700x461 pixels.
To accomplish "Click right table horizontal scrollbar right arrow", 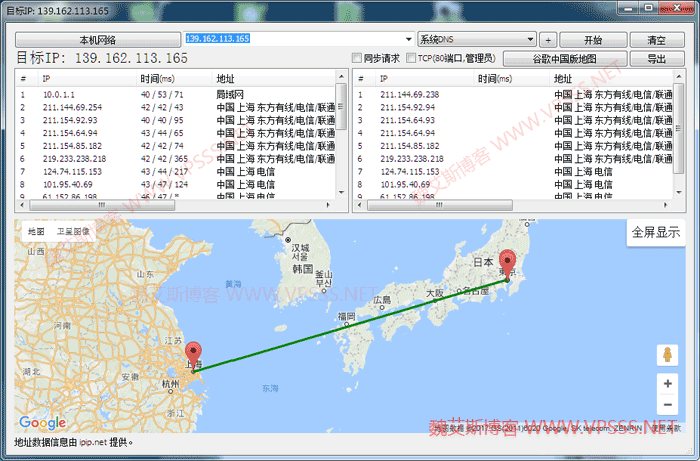I will tap(666, 205).
